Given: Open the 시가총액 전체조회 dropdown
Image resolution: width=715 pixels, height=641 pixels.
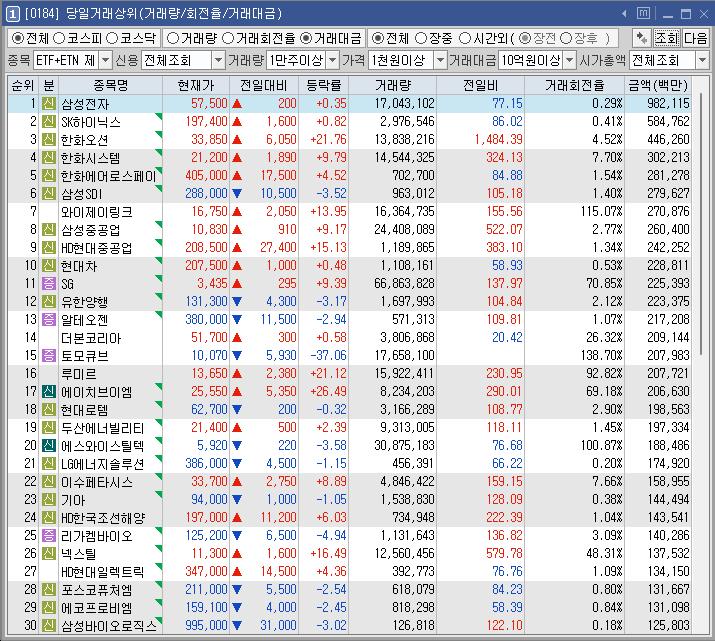Looking at the screenshot, I should pos(702,60).
